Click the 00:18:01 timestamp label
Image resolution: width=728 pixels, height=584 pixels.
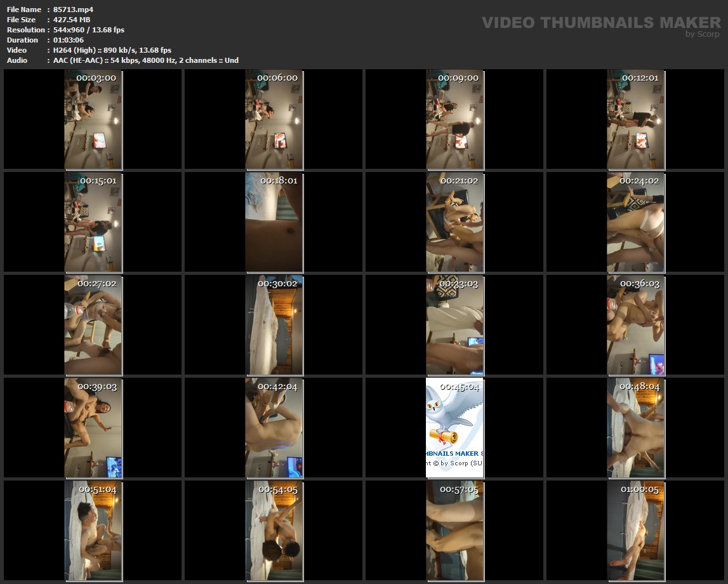click(x=277, y=181)
